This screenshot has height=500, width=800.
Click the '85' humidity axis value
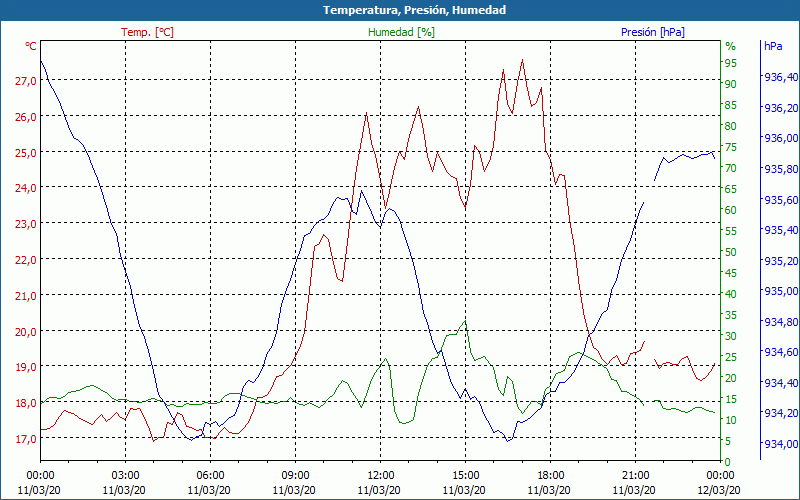point(731,105)
